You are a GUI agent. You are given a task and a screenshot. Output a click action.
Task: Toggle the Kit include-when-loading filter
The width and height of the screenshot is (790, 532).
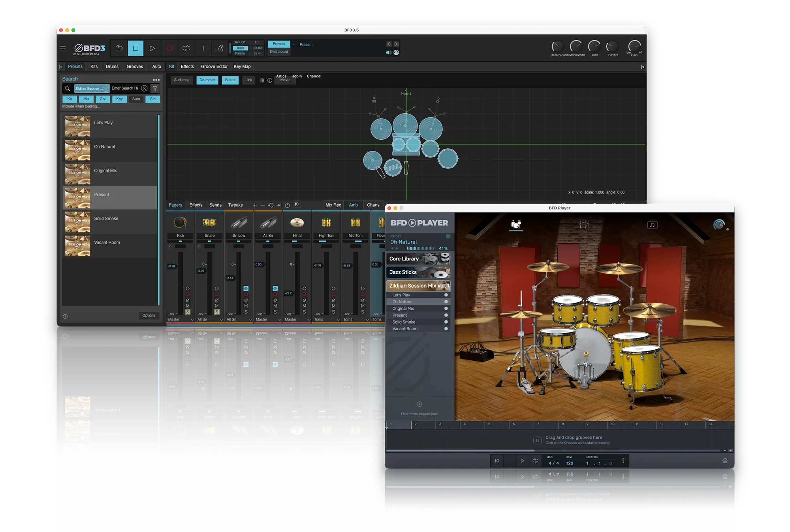[x=70, y=99]
